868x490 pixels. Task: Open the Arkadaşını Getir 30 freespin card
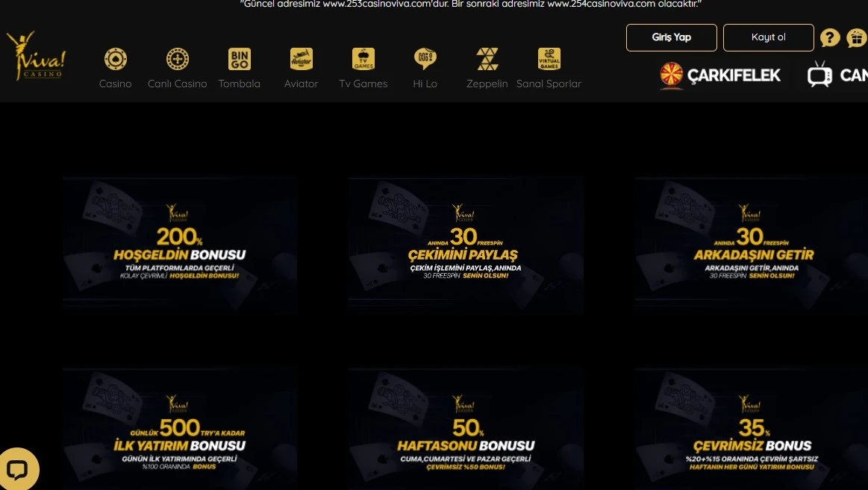752,245
